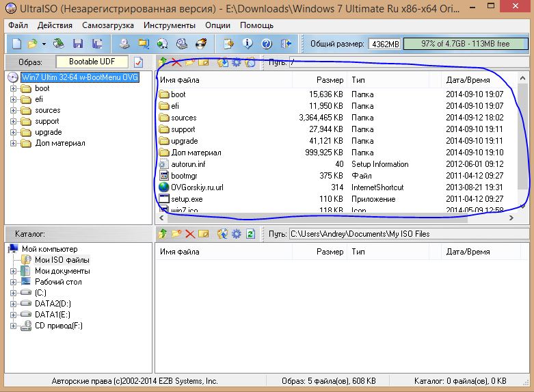
Task: Click the Имя файла header in image list
Action: point(224,80)
